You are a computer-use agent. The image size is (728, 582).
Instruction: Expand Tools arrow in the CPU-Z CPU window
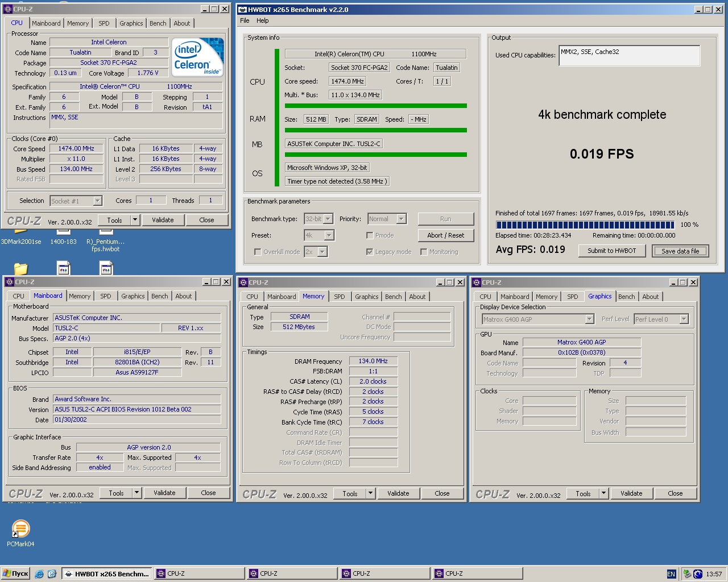[135, 220]
